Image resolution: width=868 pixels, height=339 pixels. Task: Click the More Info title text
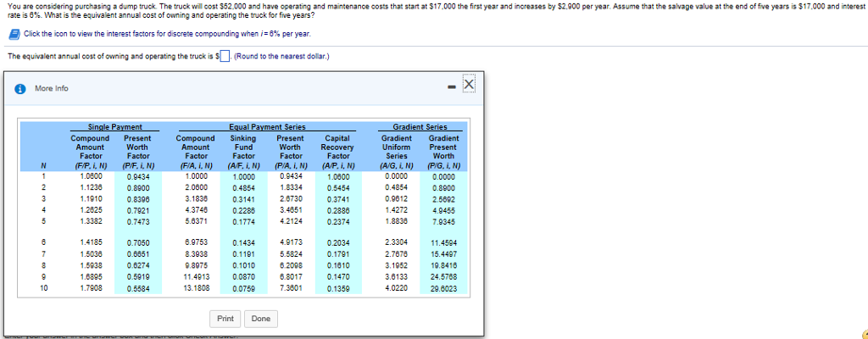pyautogui.click(x=52, y=89)
